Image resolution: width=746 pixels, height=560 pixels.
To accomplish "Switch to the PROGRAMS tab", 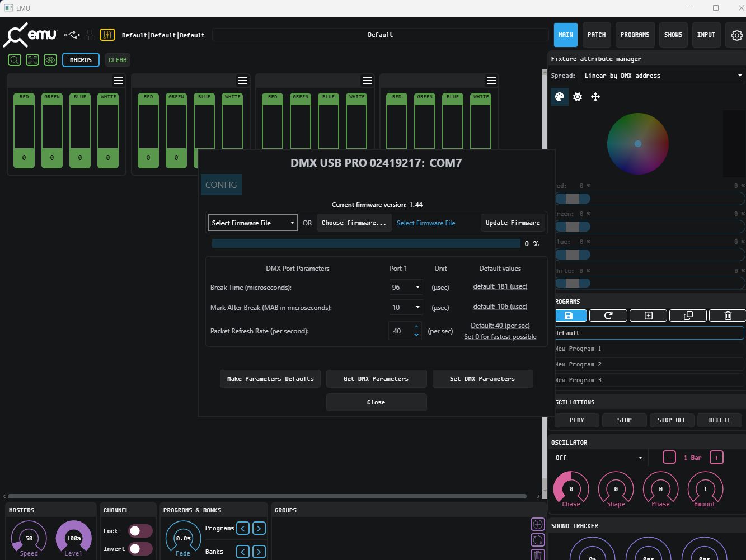I will [635, 35].
